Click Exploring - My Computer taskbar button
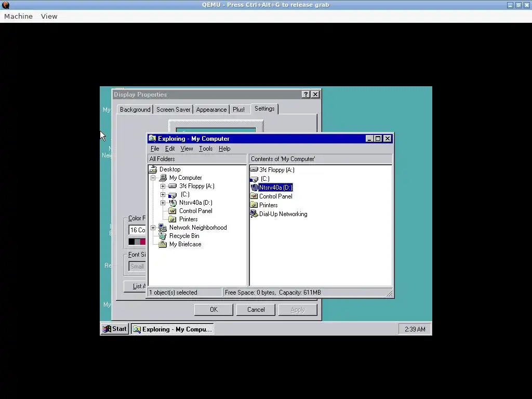Viewport: 532px width, 399px height. click(172, 329)
